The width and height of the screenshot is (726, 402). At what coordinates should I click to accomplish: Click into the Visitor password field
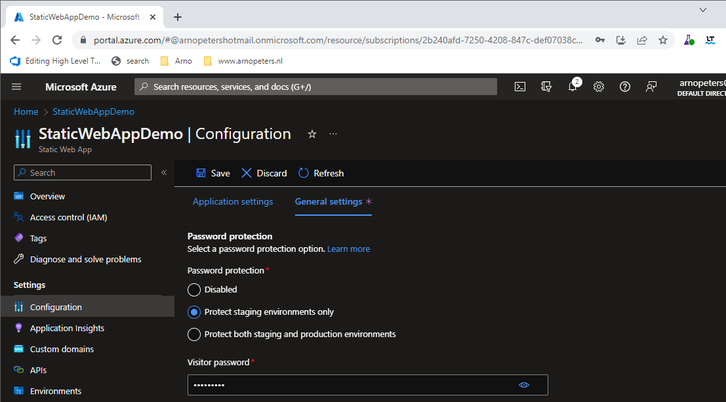(368, 385)
